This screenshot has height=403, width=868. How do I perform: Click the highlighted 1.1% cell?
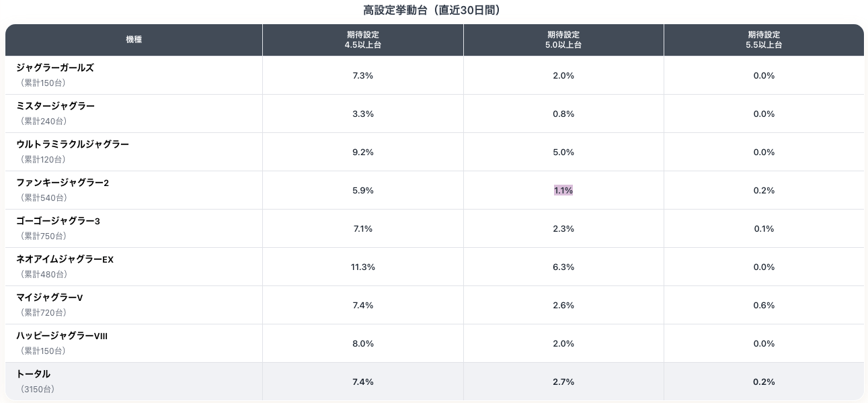(563, 191)
